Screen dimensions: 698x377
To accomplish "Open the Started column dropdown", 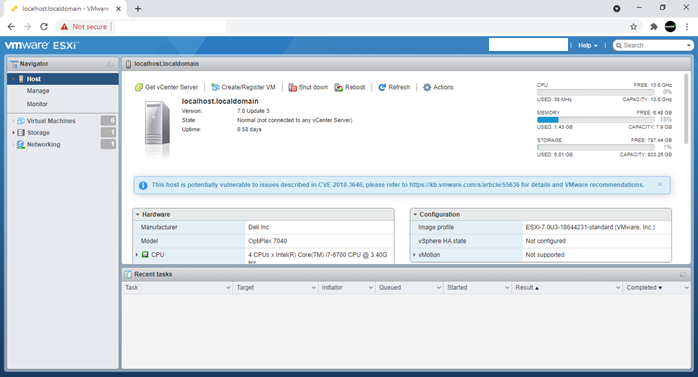I will [507, 288].
